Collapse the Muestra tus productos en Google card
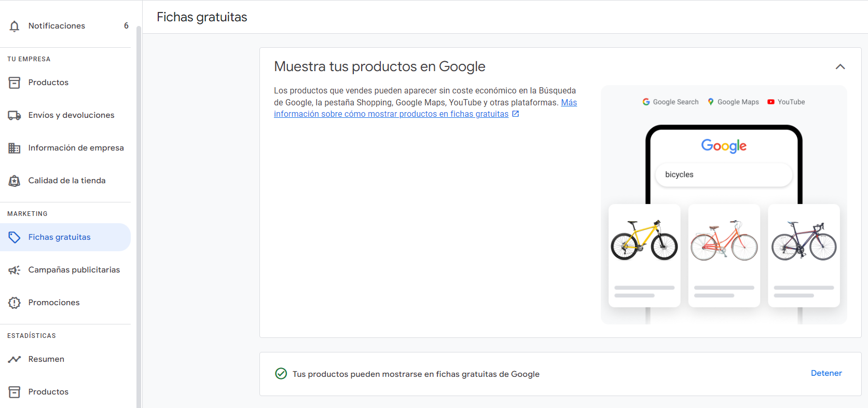868x408 pixels. [x=841, y=66]
